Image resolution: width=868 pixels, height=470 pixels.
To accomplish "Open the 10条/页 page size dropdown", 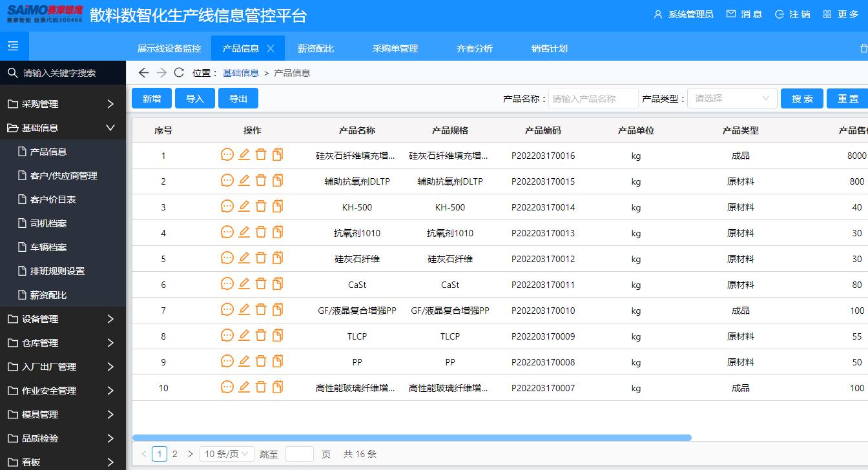I will pos(226,454).
